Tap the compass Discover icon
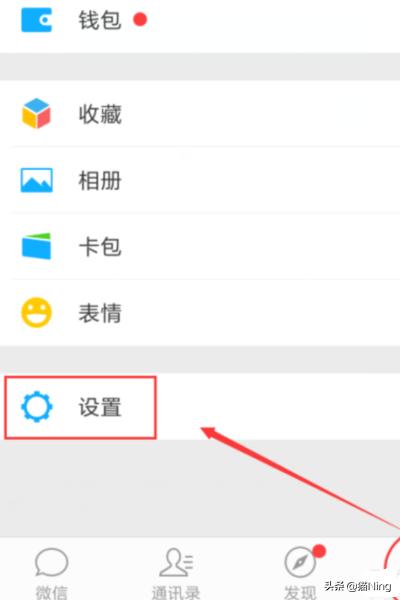The height and width of the screenshot is (600, 400). pyautogui.click(x=300, y=562)
